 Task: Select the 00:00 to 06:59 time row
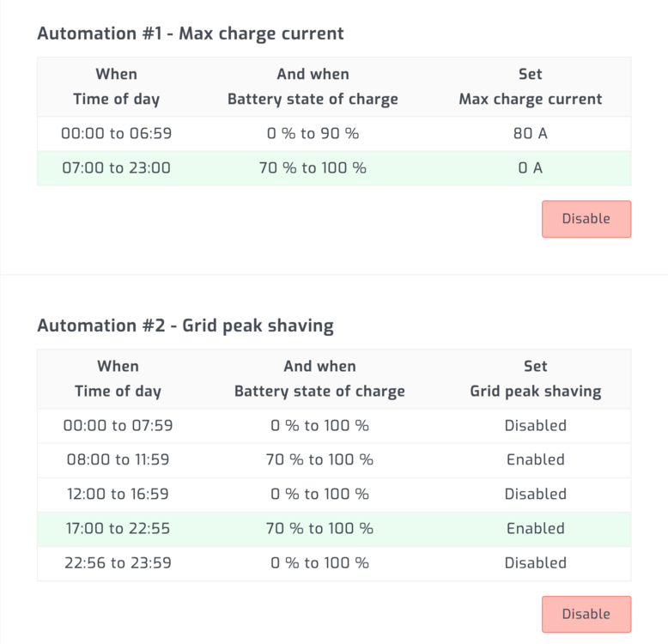pyautogui.click(x=116, y=134)
